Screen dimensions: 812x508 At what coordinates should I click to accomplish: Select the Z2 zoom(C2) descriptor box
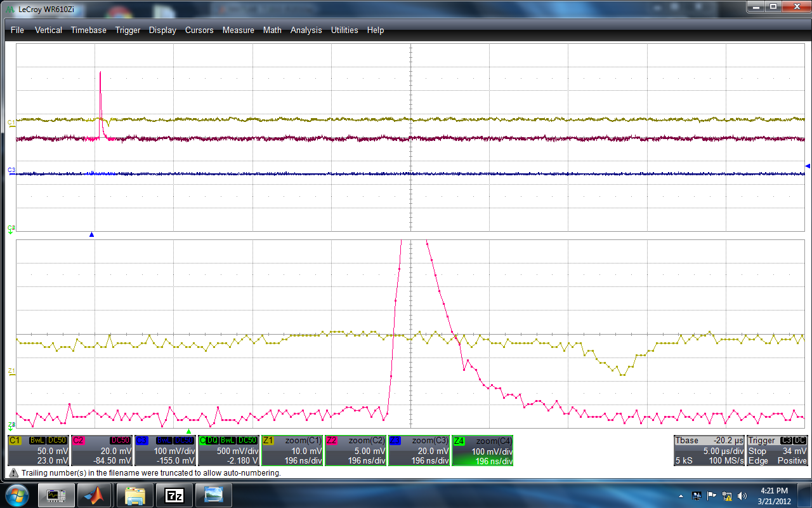point(355,450)
